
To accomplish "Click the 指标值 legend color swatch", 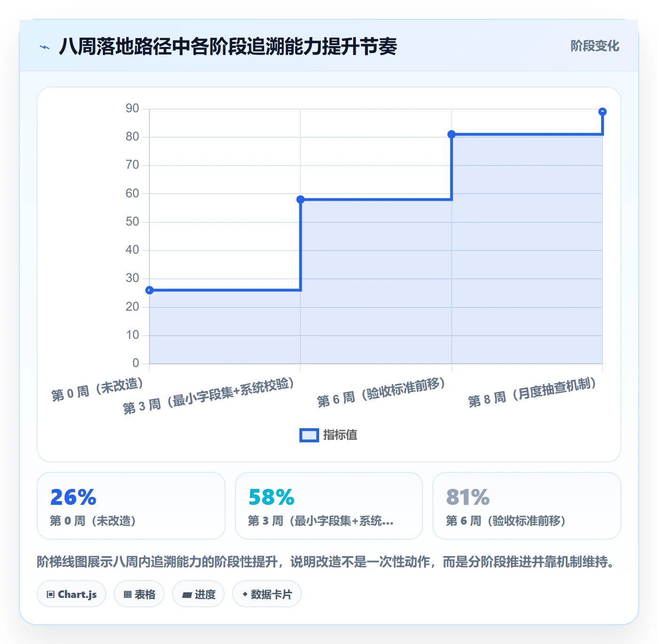I will (x=309, y=435).
